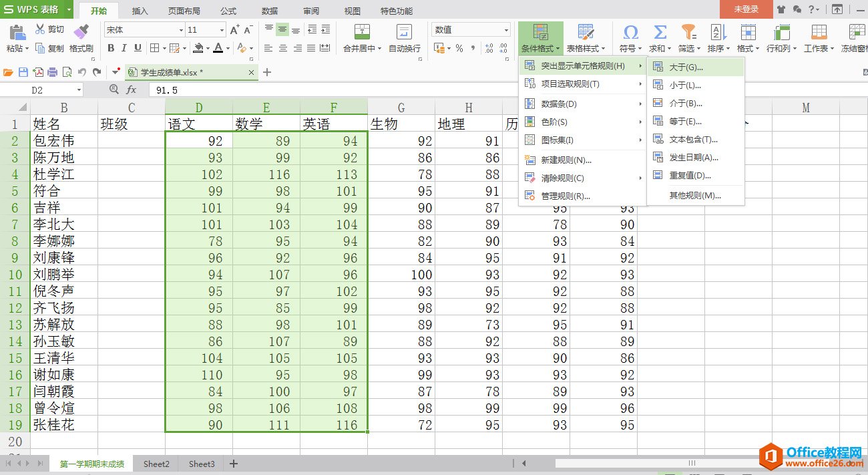Click the clear formatting eraser icon
The image size is (868, 475).
[x=243, y=48]
